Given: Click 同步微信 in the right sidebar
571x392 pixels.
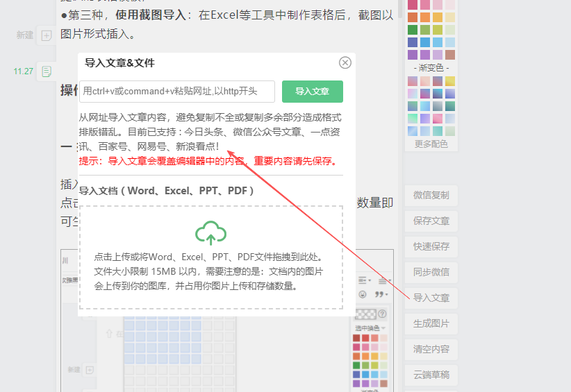Looking at the screenshot, I should point(431,272).
